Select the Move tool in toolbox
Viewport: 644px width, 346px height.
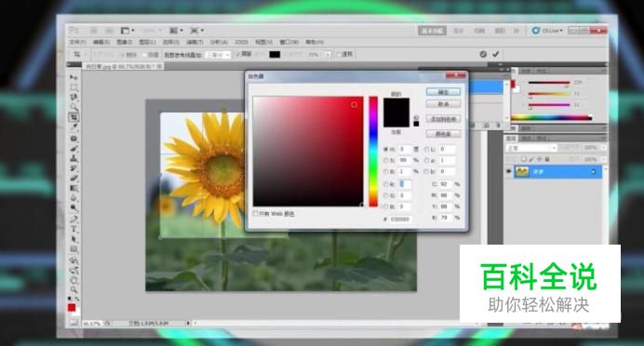pos(74,77)
